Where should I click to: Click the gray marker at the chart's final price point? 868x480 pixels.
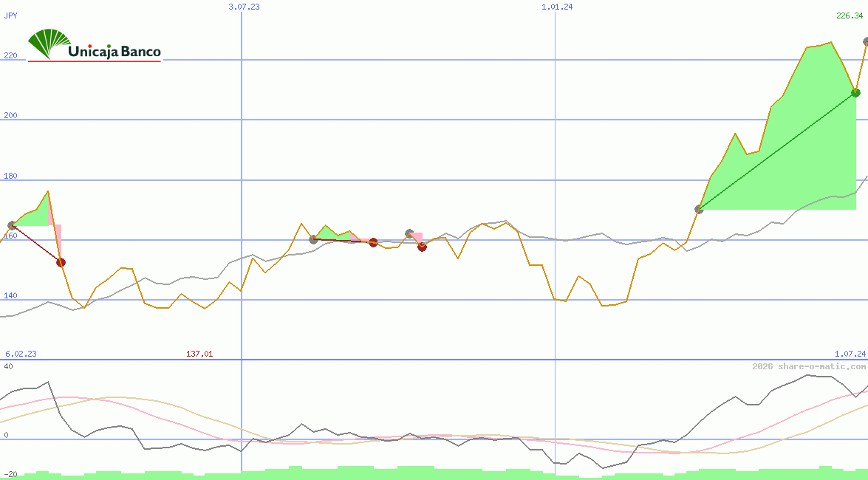pyautogui.click(x=866, y=42)
